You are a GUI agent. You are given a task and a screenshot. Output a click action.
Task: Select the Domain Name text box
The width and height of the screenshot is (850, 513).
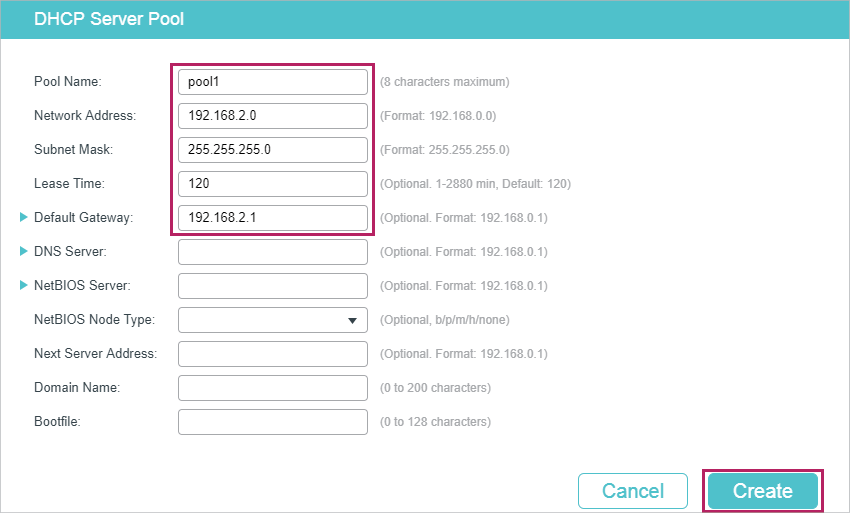pyautogui.click(x=273, y=388)
